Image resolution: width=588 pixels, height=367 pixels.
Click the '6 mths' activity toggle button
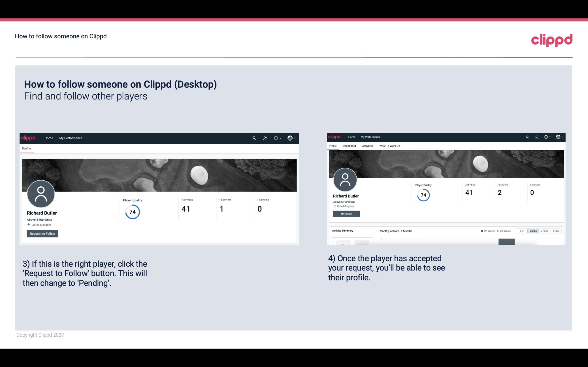pyautogui.click(x=533, y=231)
